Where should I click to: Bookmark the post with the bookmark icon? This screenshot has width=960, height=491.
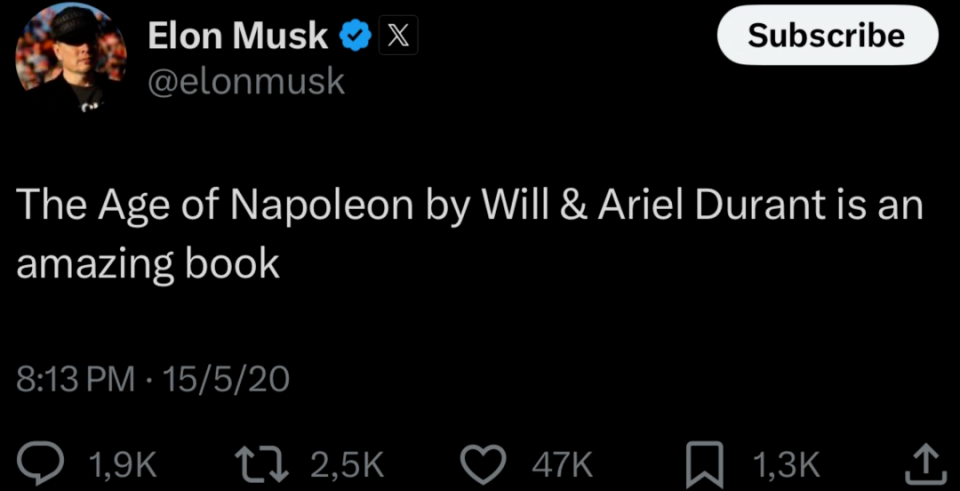[705, 467]
